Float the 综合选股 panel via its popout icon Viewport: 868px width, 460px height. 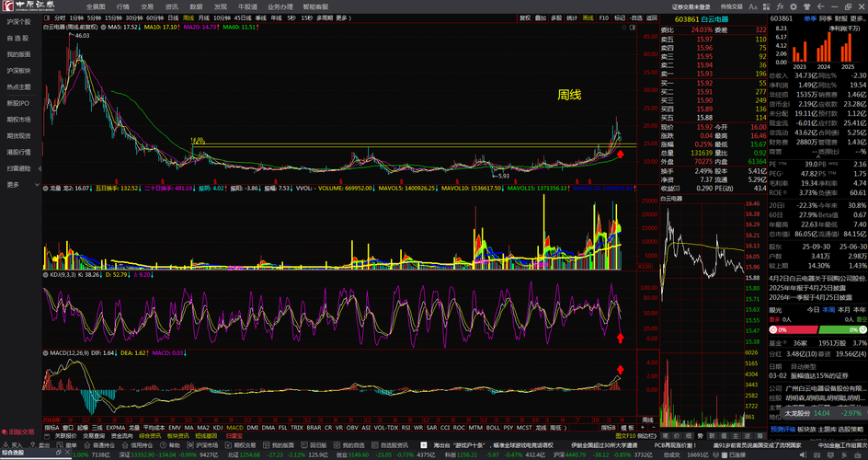pyautogui.click(x=58, y=453)
